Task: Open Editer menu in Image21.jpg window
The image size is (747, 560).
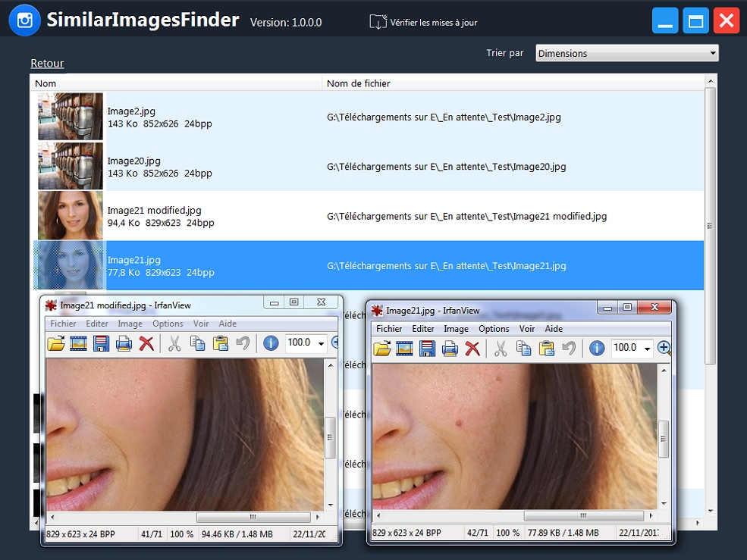Action: pyautogui.click(x=423, y=329)
